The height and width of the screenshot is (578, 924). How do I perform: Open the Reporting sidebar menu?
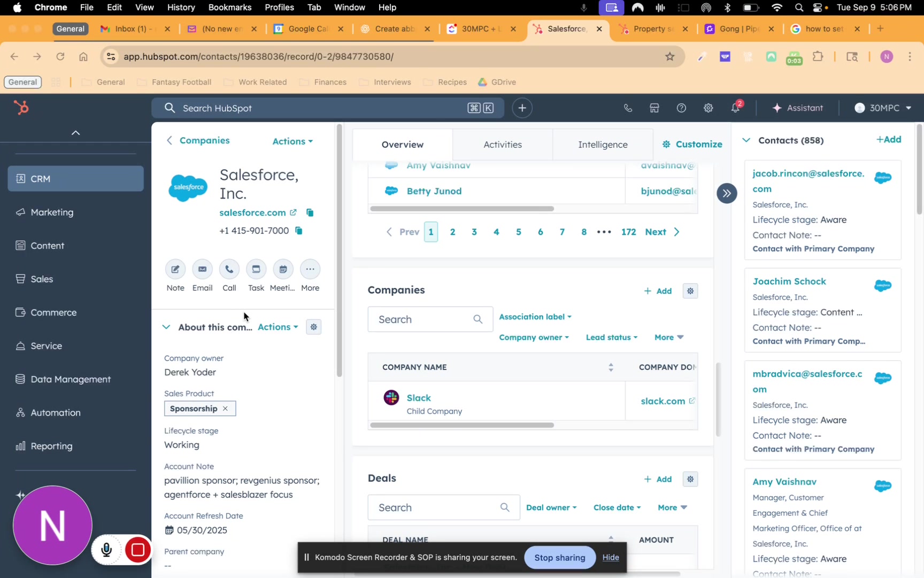(75, 446)
